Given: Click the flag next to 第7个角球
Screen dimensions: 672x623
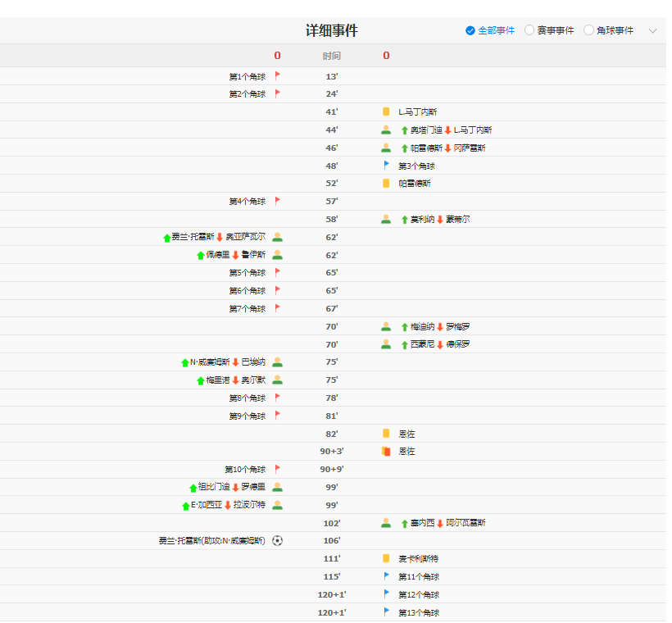Looking at the screenshot, I should [x=279, y=310].
